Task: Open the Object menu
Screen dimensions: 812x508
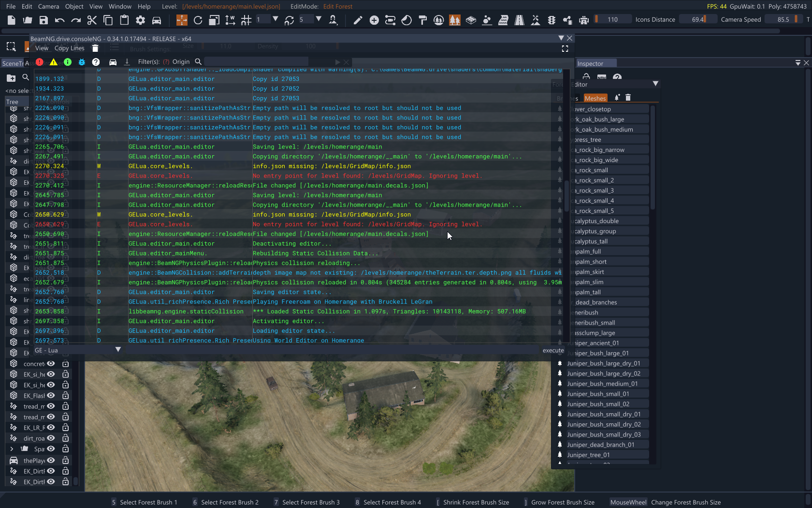Action: coord(74,6)
